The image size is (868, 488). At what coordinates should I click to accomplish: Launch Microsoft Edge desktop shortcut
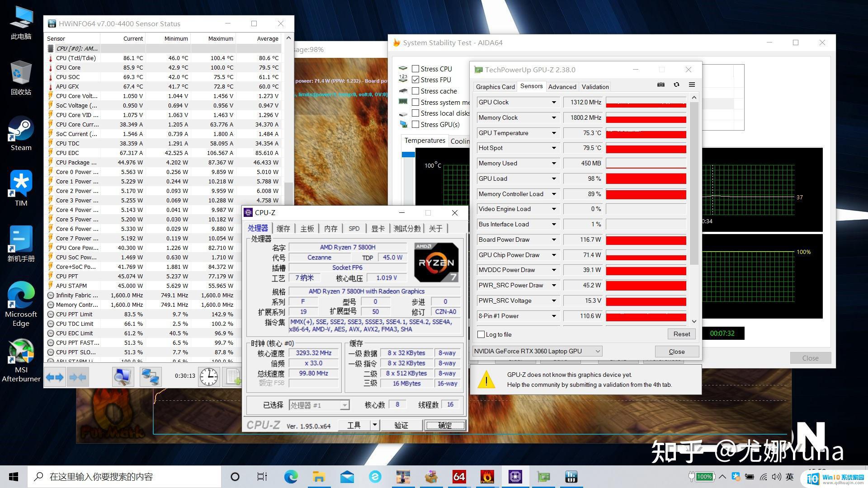(21, 304)
